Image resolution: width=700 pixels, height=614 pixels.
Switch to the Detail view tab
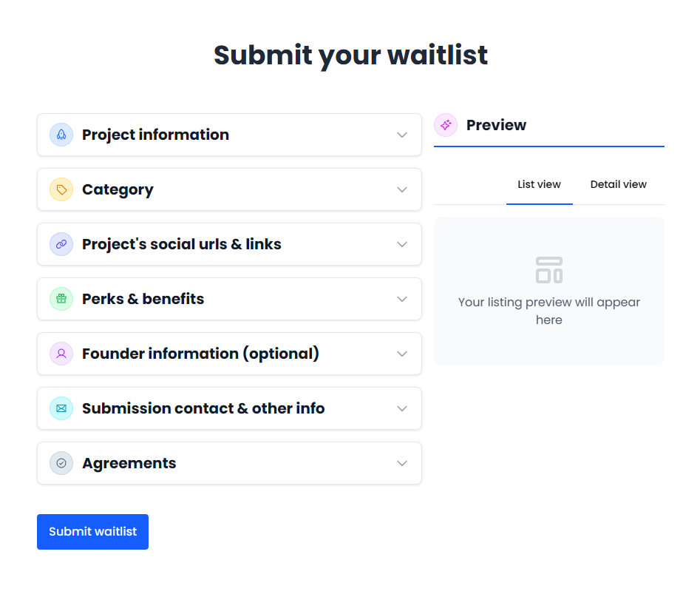point(618,184)
